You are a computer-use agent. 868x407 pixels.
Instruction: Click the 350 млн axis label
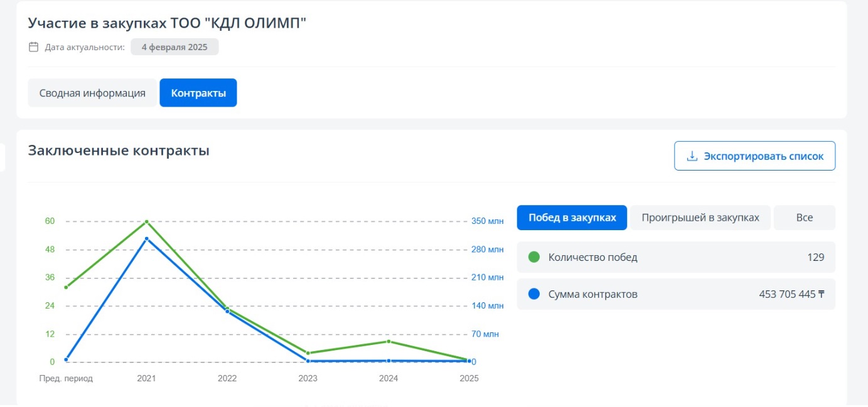[488, 221]
